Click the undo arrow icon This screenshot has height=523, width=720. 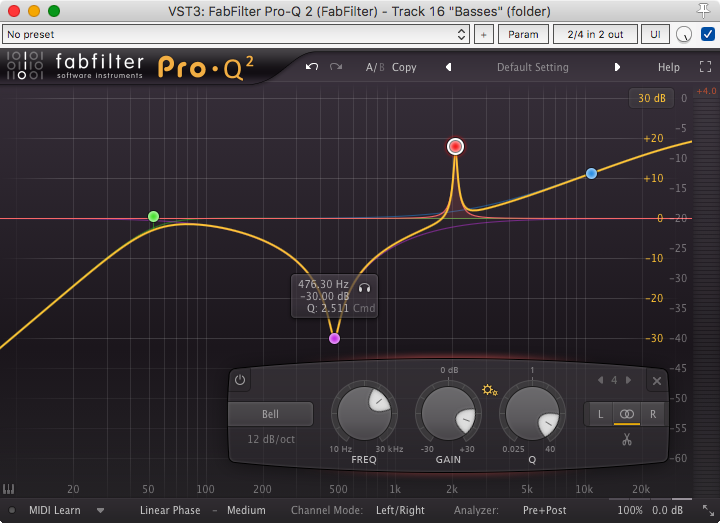tap(312, 67)
